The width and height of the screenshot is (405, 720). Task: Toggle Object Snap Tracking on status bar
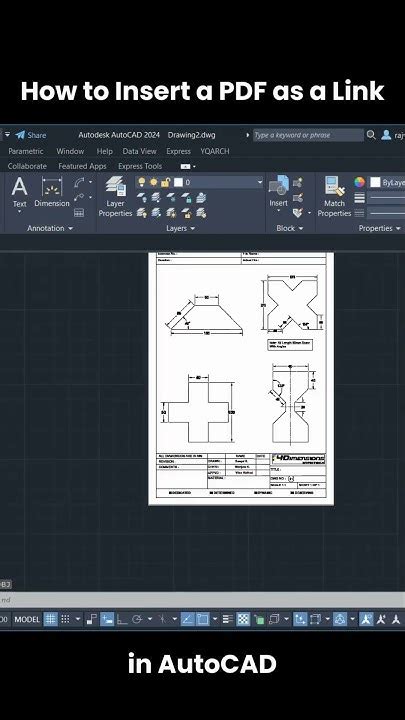click(187, 619)
